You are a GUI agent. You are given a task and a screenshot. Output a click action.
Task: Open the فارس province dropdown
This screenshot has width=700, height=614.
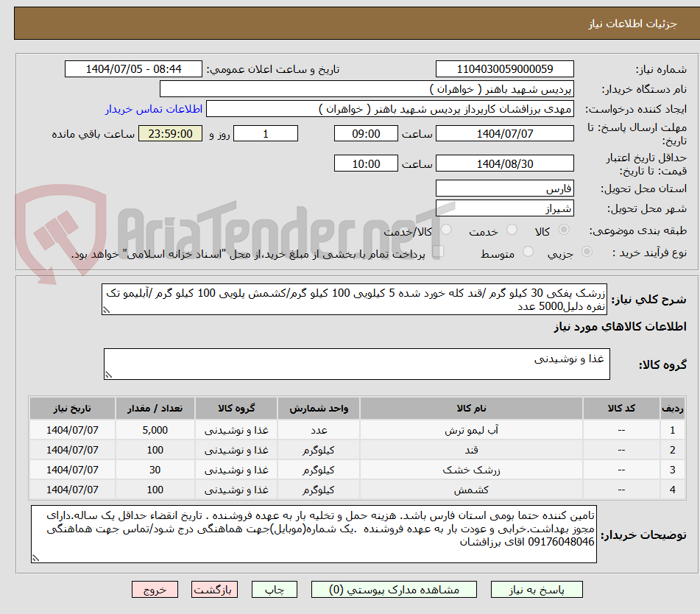tap(505, 188)
